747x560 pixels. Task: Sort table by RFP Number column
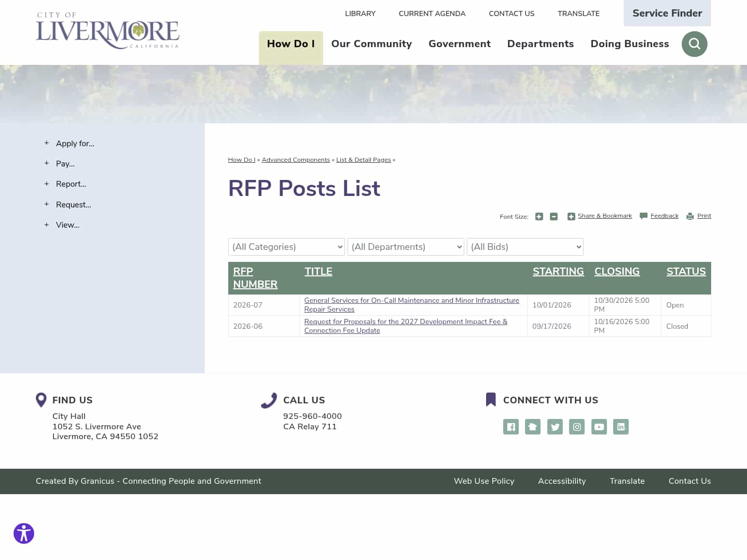point(255,278)
